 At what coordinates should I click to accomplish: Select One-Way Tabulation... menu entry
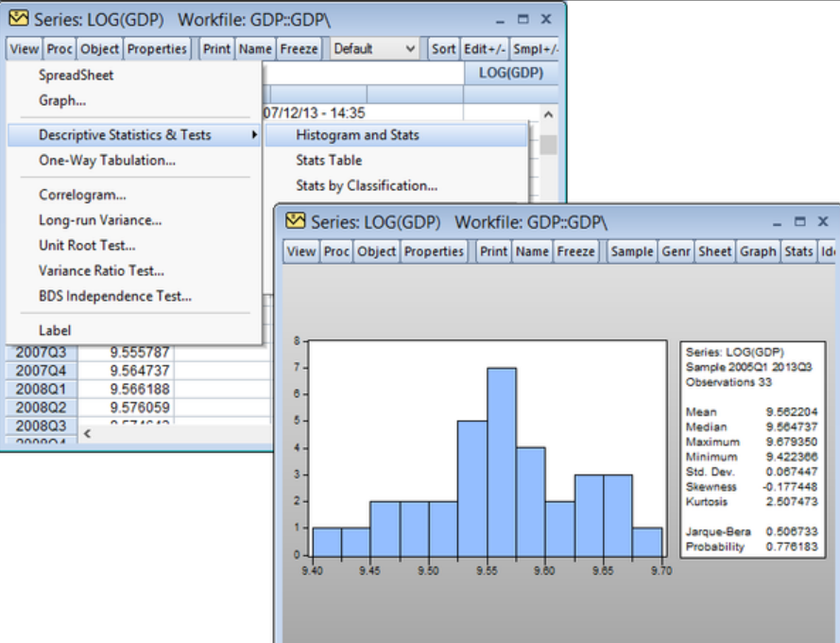(134, 160)
